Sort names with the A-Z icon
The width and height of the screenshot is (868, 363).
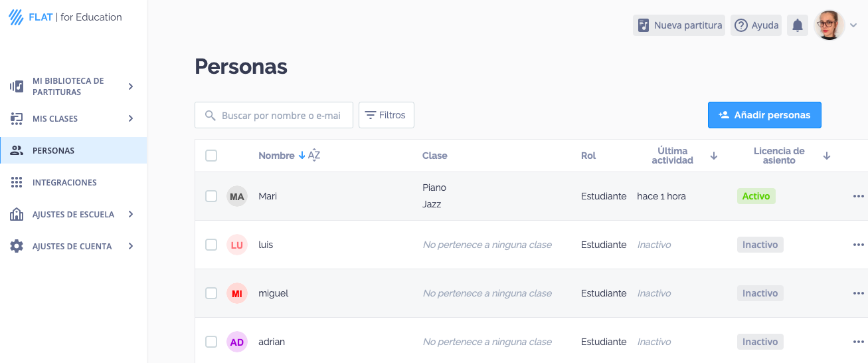(314, 156)
